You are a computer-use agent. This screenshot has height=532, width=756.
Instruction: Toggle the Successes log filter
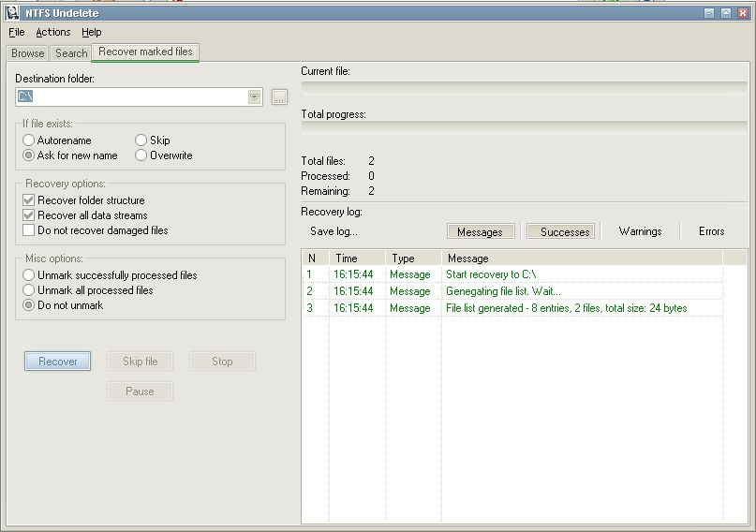[x=561, y=231]
